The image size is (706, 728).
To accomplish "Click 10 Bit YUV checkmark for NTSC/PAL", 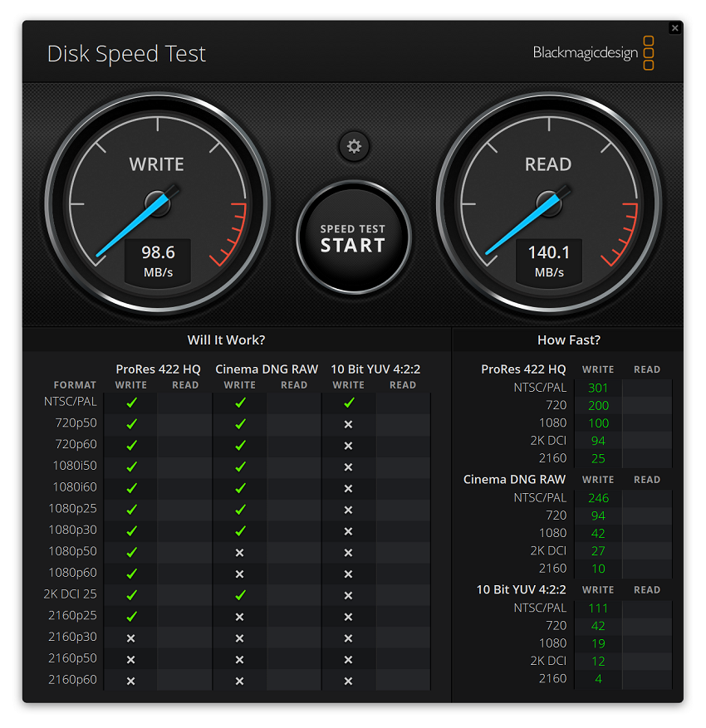I will click(349, 403).
